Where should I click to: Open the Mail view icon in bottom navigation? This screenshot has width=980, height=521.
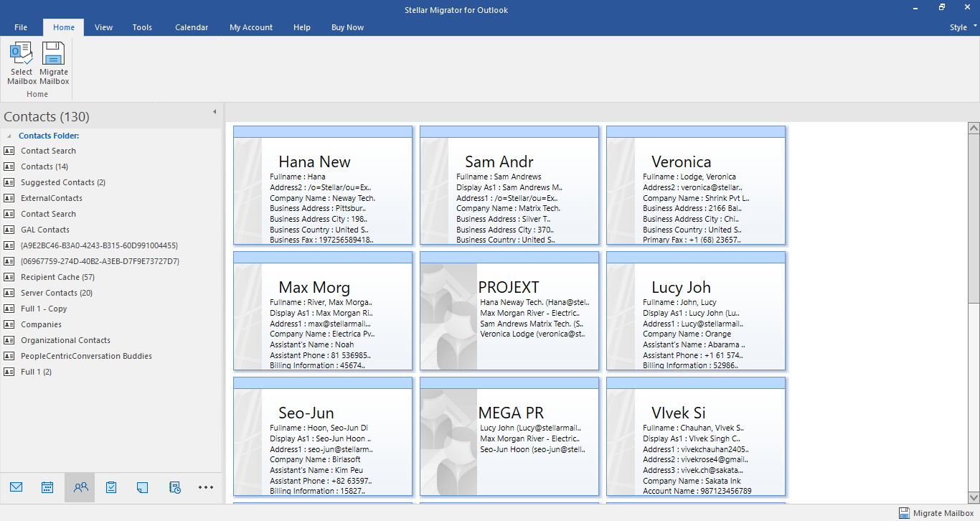tap(17, 487)
